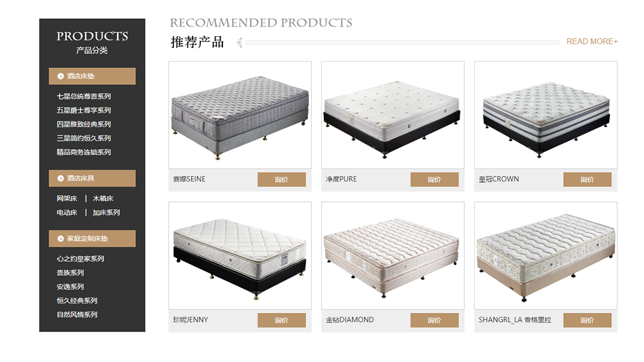The width and height of the screenshot is (644, 362).
Task: Open the SHANGRL_LA 香格里拉 product photo
Action: point(545,255)
